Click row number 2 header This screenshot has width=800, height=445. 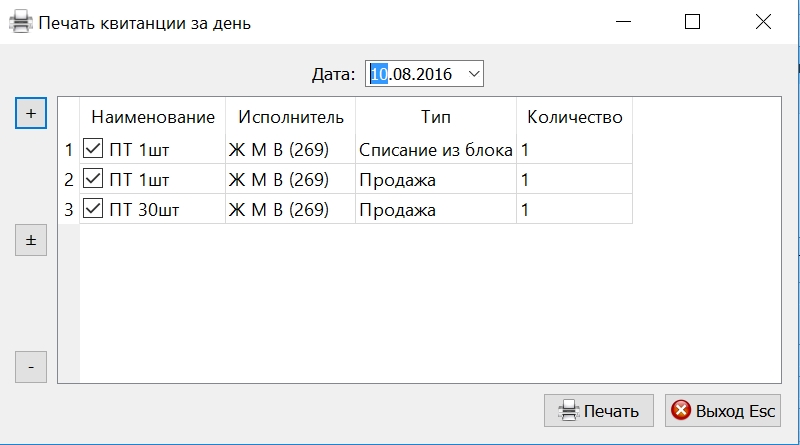coord(69,179)
